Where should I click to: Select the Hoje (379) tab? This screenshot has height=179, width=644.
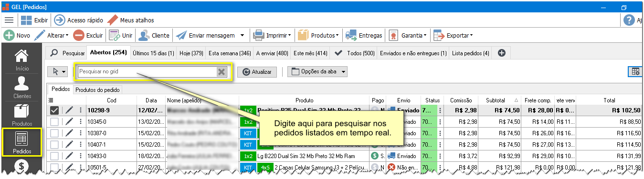tap(191, 53)
